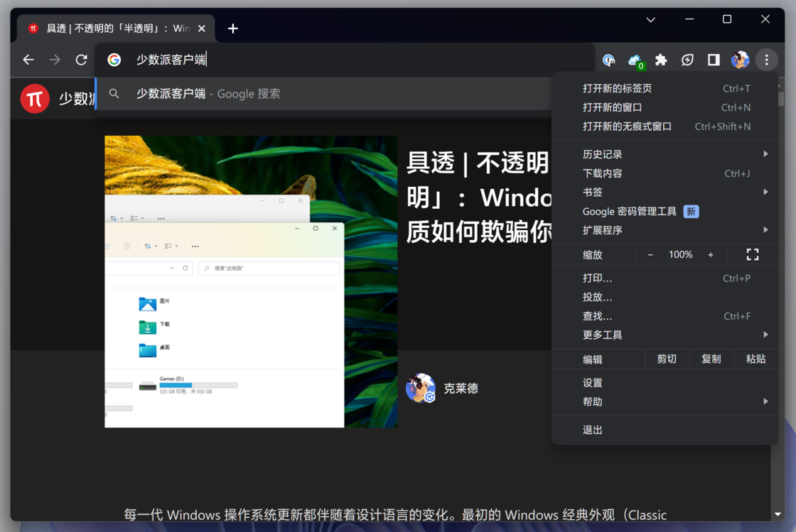Select 打开新的无痕式窗口 menu item
Viewport: 796px width, 532px height.
pos(627,126)
